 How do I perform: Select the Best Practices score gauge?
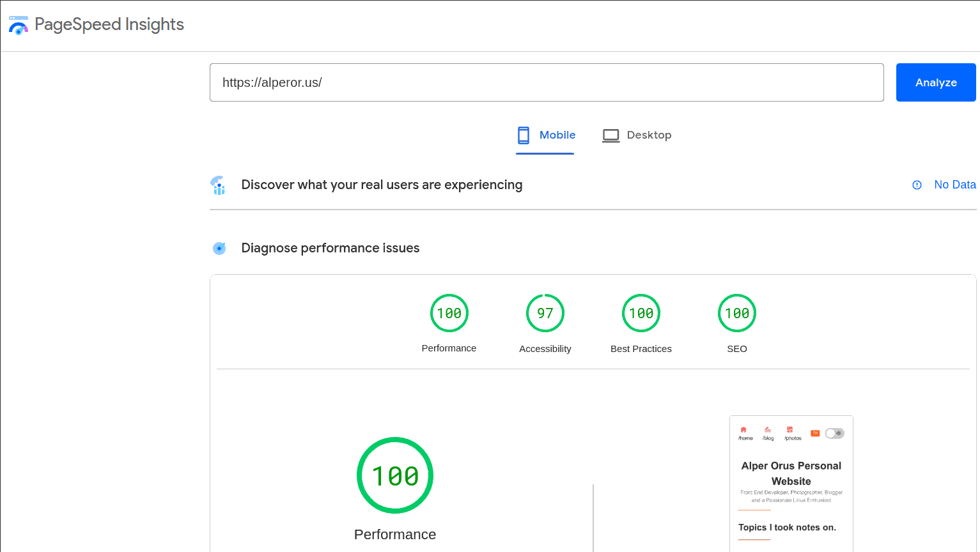[x=641, y=313]
